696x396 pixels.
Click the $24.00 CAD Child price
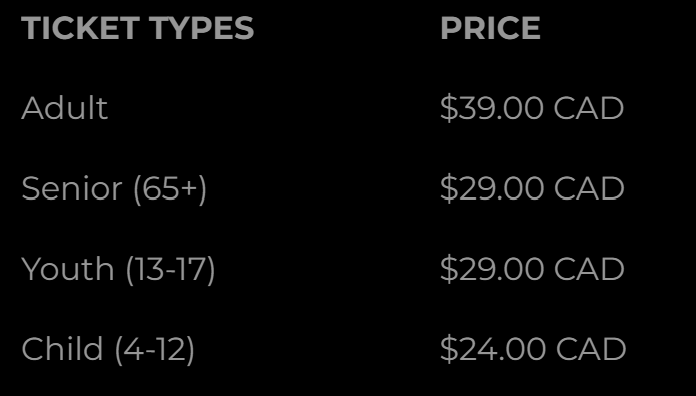[x=533, y=349]
